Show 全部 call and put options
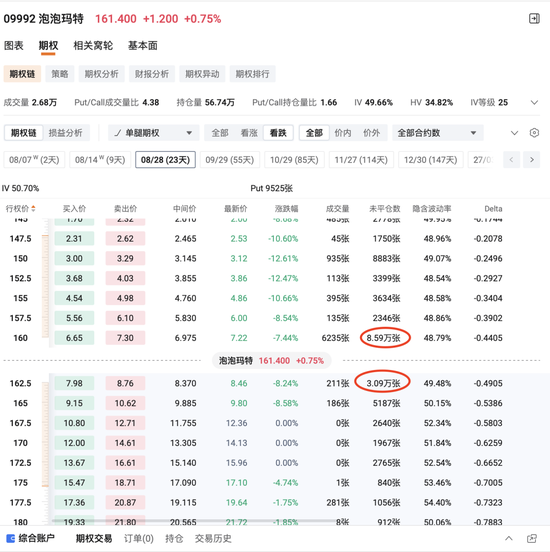The image size is (550, 552). [x=220, y=133]
